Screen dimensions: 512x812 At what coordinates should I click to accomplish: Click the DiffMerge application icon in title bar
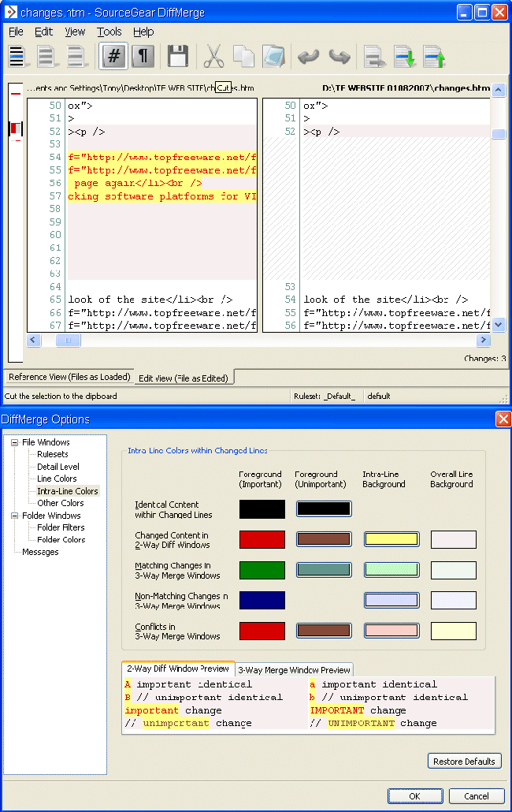[10, 12]
